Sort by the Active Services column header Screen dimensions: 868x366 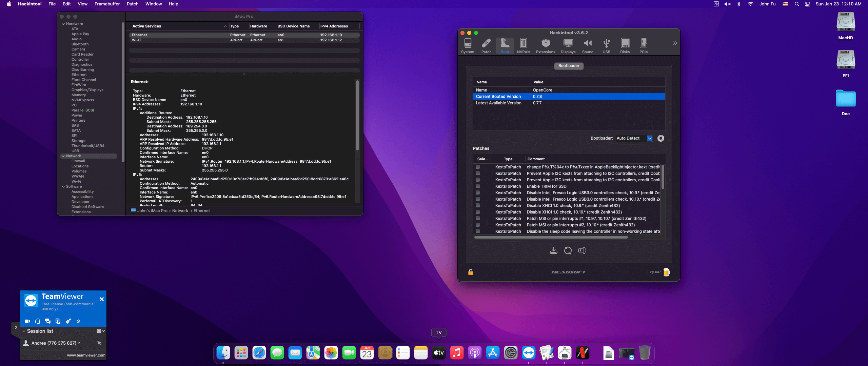tap(179, 26)
